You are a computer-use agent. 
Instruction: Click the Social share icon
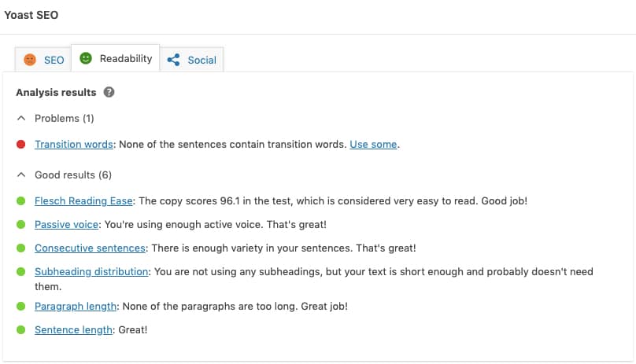tap(174, 60)
